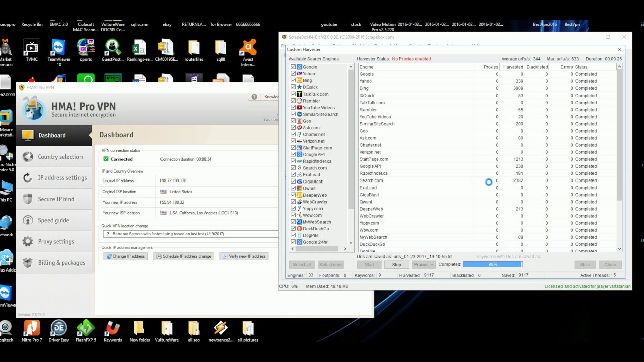Open Proxy settings in HMA sidebar
This screenshot has height=362, width=644.
pos(54,241)
